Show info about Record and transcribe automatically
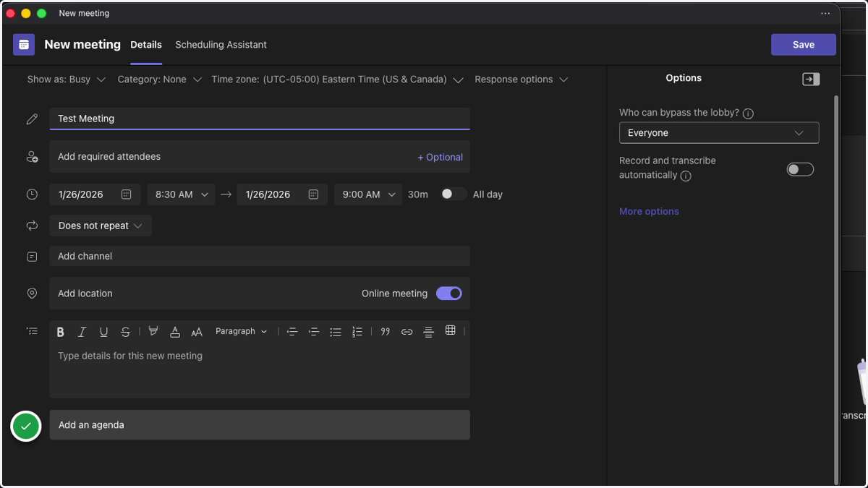This screenshot has width=868, height=488. 686,176
